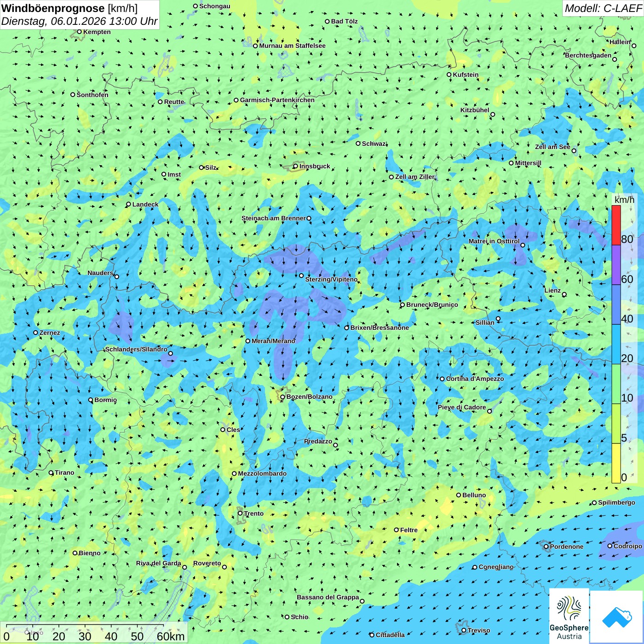The width and height of the screenshot is (644, 644).
Task: Click the Schongau label
Action: coord(215,6)
